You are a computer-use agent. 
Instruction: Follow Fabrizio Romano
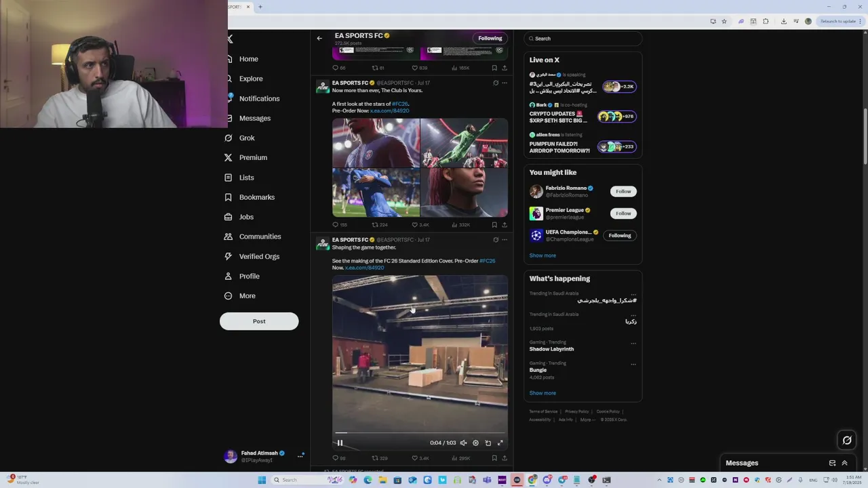pyautogui.click(x=623, y=191)
